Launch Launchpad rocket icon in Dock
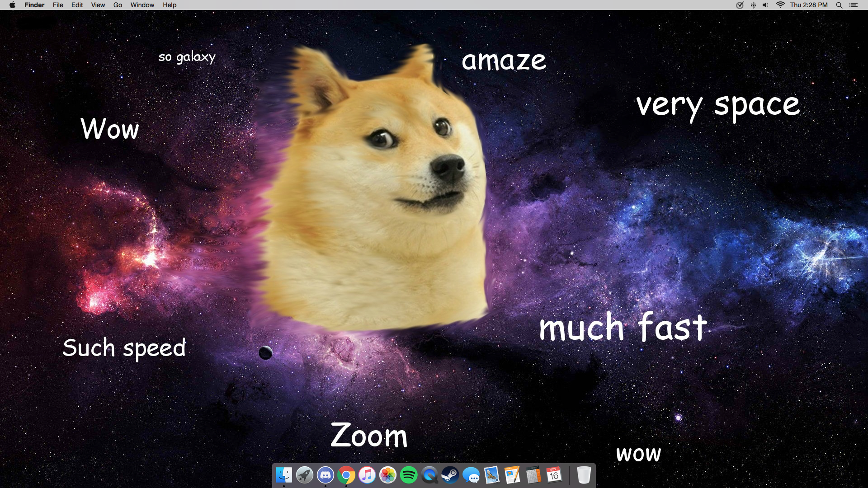This screenshot has height=488, width=868. pos(305,475)
